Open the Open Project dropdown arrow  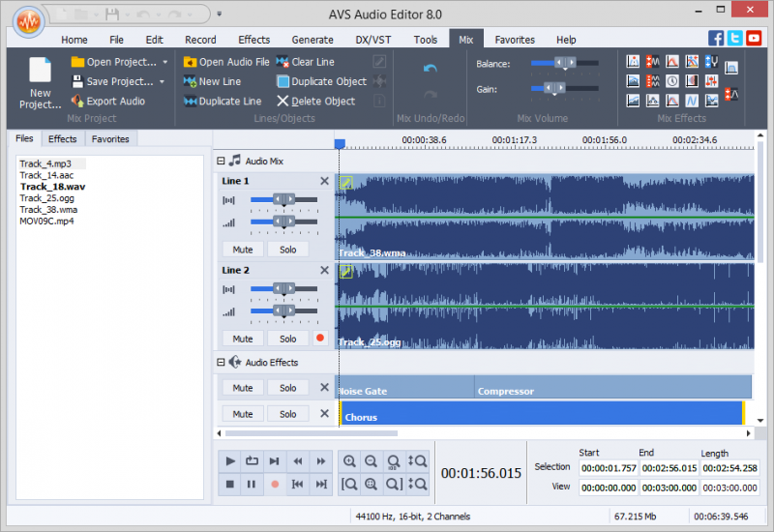click(164, 62)
